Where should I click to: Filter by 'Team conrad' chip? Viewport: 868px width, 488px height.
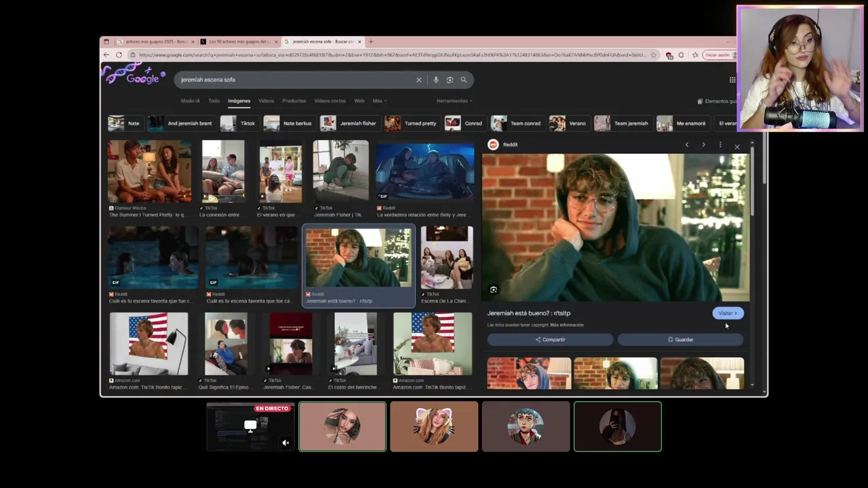[x=517, y=123]
